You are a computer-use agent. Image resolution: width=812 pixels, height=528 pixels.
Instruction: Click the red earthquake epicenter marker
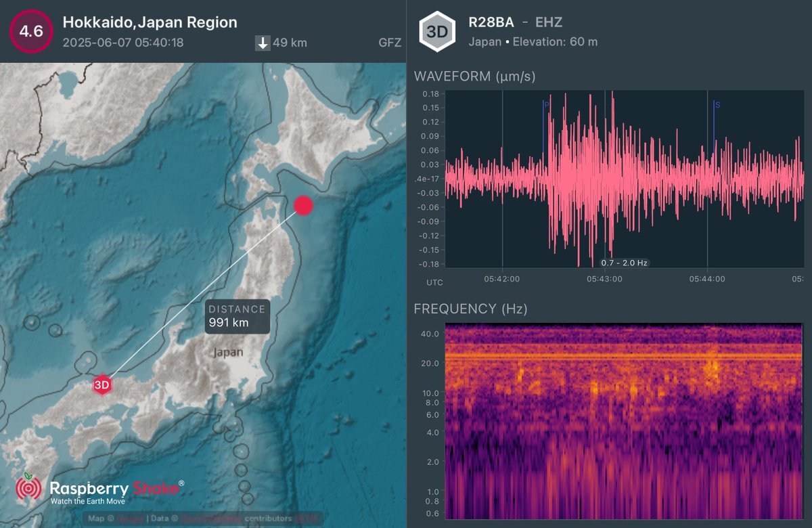pos(304,205)
